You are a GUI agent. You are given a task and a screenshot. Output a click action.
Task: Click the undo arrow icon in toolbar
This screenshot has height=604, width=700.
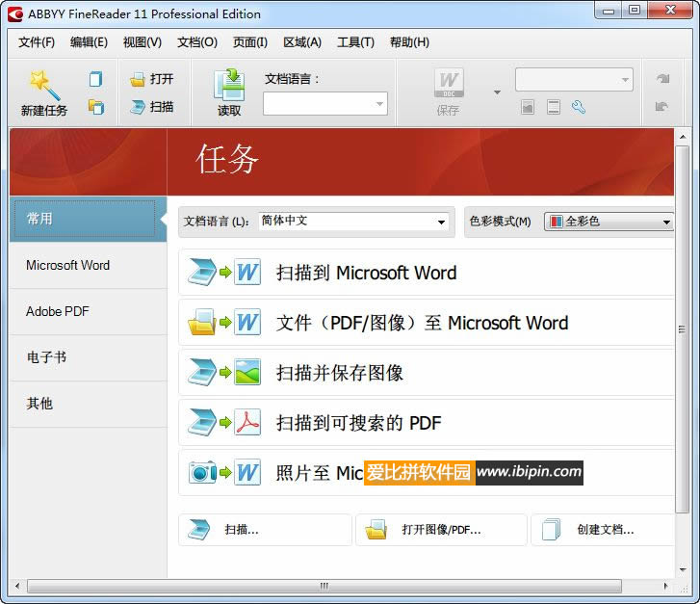pyautogui.click(x=661, y=106)
